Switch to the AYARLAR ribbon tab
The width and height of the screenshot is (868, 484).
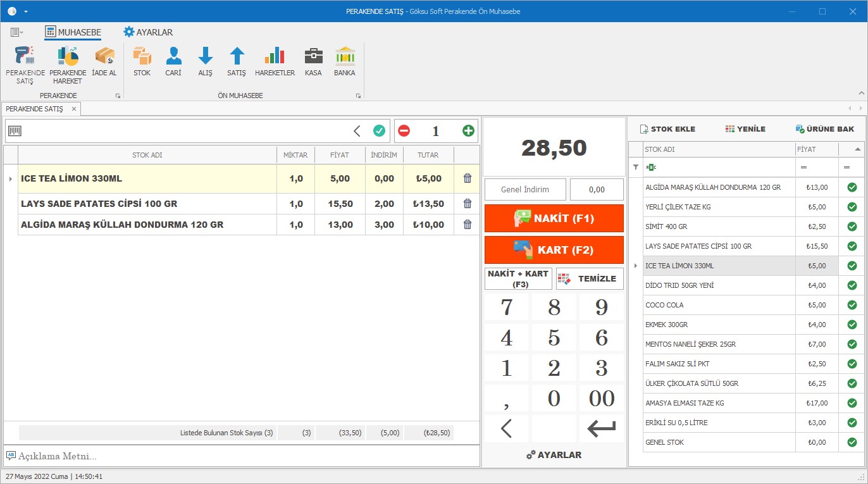point(148,32)
